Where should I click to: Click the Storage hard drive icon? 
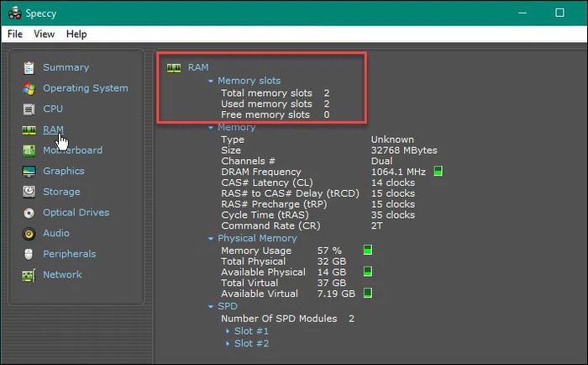[29, 192]
